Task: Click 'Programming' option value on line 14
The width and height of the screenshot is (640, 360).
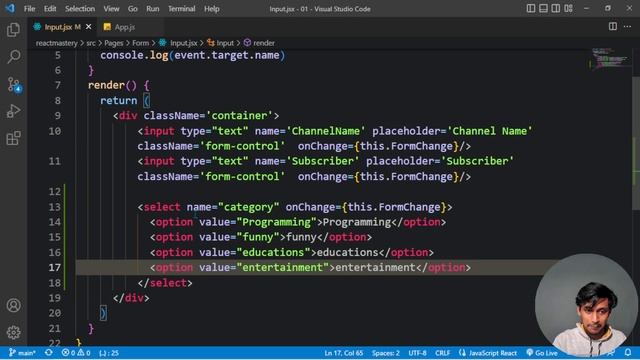Action: click(x=276, y=222)
